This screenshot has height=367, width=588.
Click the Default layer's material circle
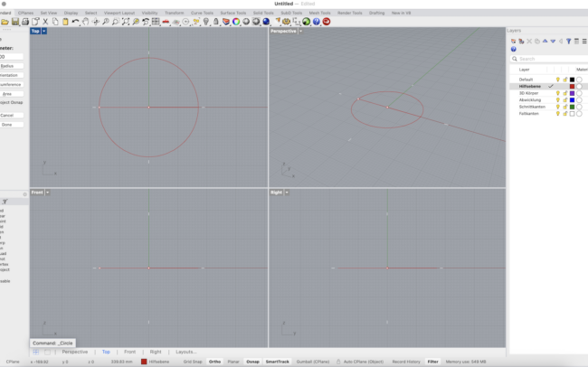click(x=579, y=80)
